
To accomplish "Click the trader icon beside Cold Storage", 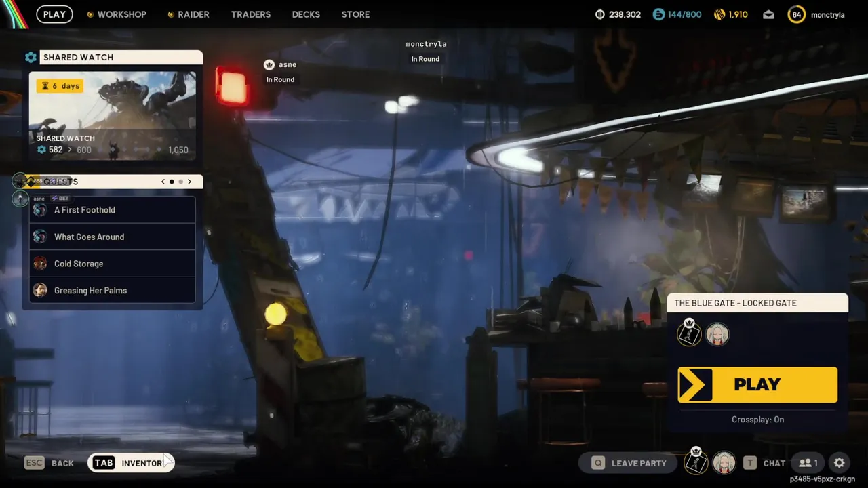I will pos(40,264).
